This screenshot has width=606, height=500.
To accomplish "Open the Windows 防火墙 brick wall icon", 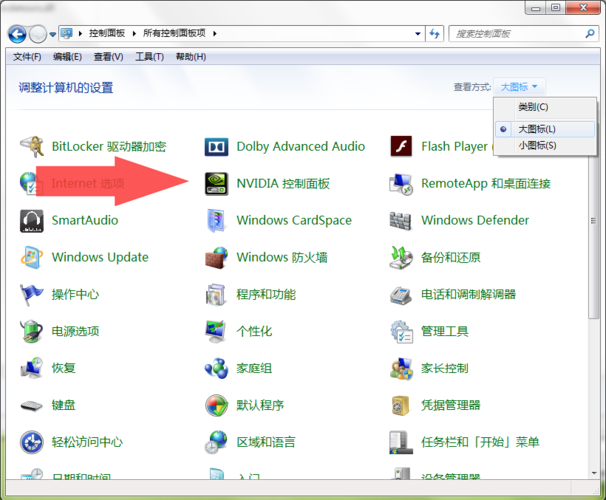I will (216, 258).
